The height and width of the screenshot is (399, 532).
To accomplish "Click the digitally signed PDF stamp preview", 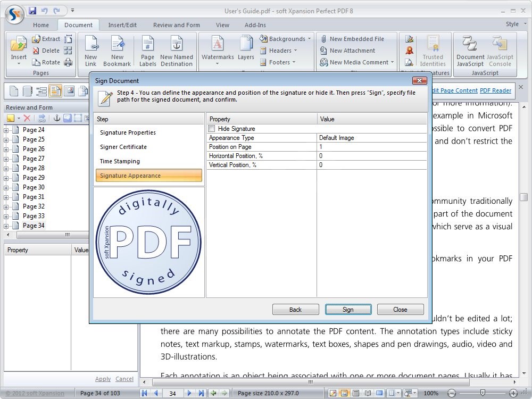I will click(148, 242).
